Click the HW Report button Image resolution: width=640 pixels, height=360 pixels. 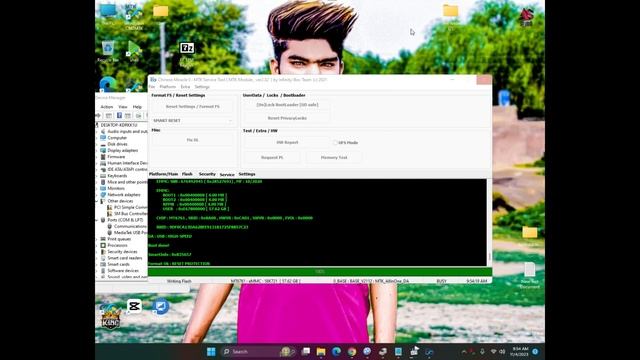[x=287, y=142]
